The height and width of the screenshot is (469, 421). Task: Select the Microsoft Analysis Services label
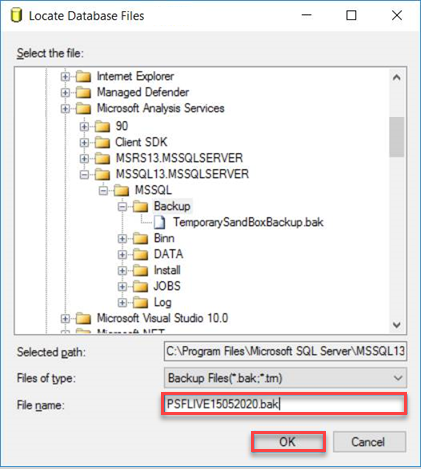click(161, 108)
